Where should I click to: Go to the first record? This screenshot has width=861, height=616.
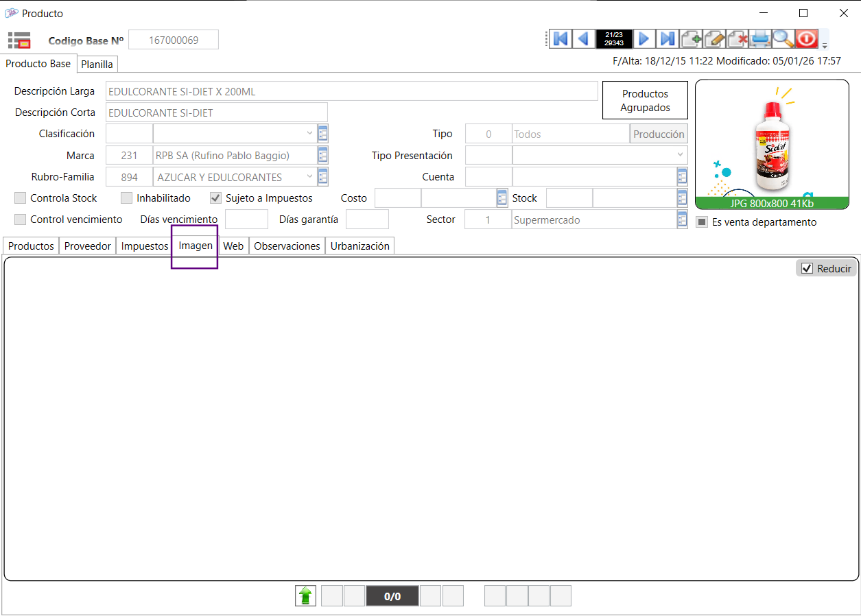click(x=560, y=38)
